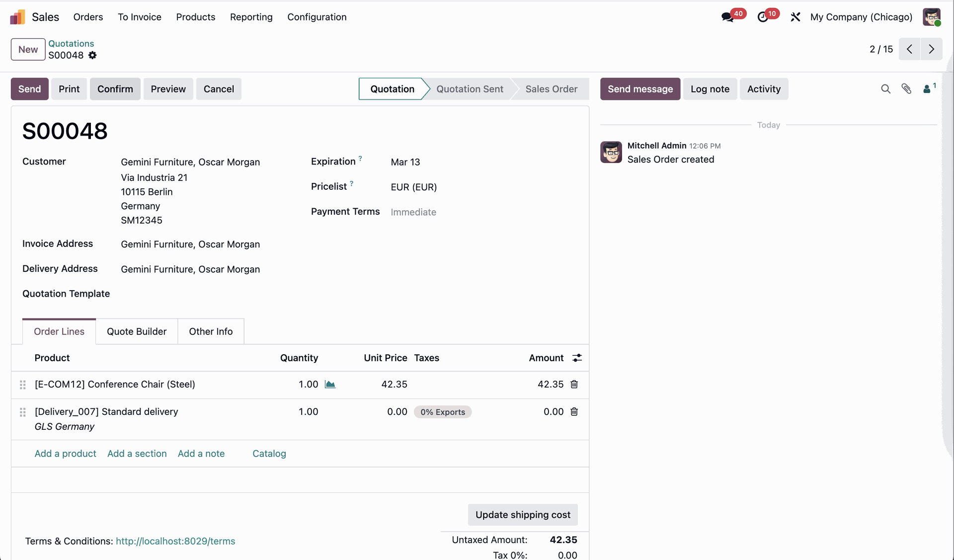Open the S00048 gear actions menu
The image size is (954, 560).
pos(92,55)
